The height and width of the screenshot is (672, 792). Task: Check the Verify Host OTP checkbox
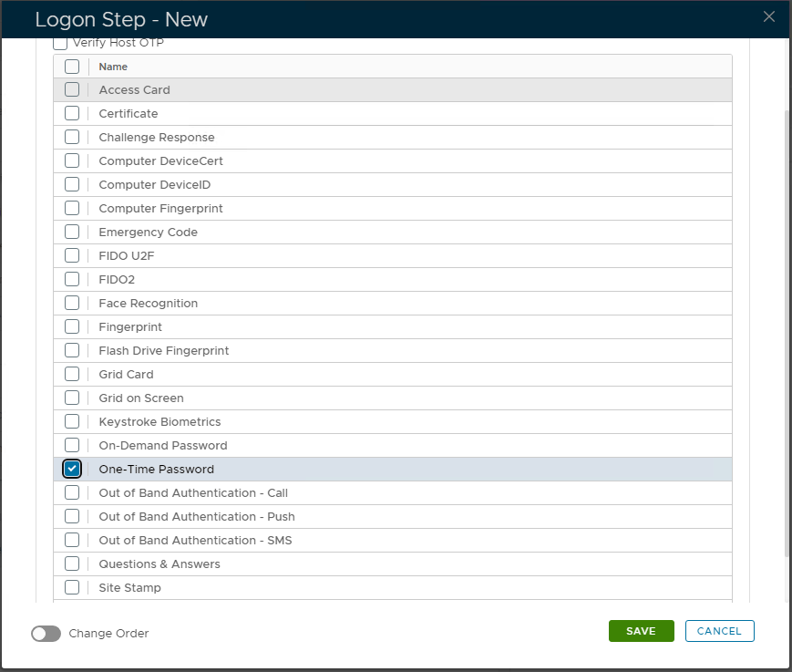click(x=60, y=43)
